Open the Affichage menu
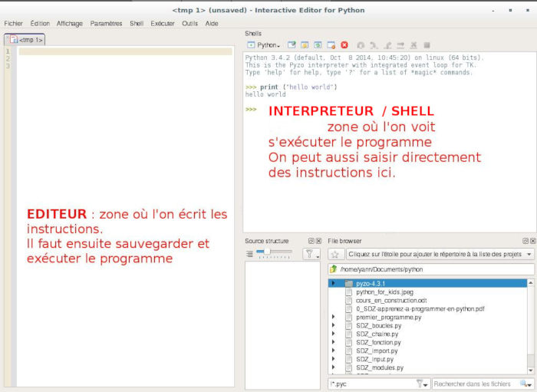The height and width of the screenshot is (392, 537). tap(70, 23)
